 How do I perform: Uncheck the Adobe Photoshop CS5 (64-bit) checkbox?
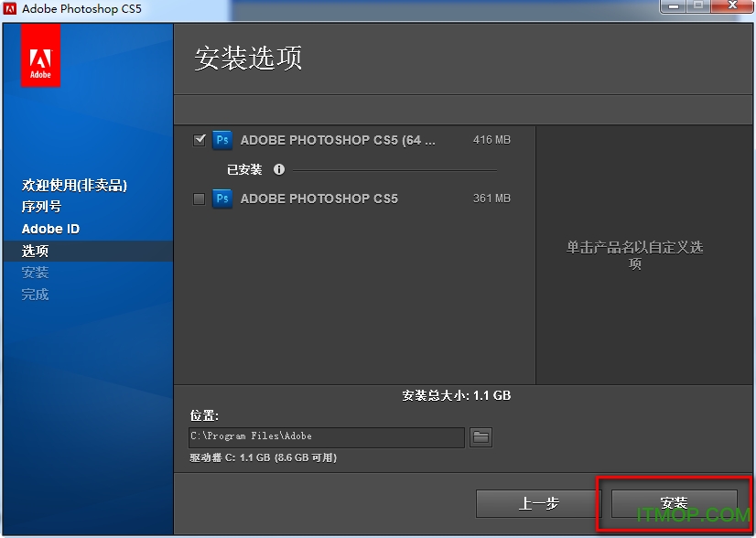pos(200,141)
